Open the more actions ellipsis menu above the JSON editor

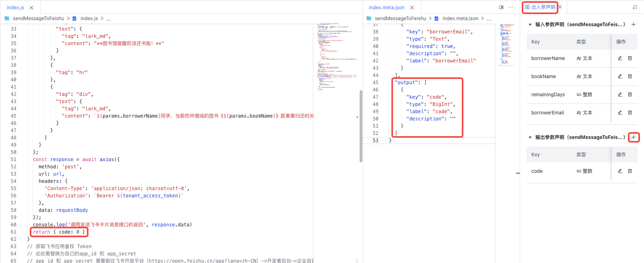(x=511, y=7)
